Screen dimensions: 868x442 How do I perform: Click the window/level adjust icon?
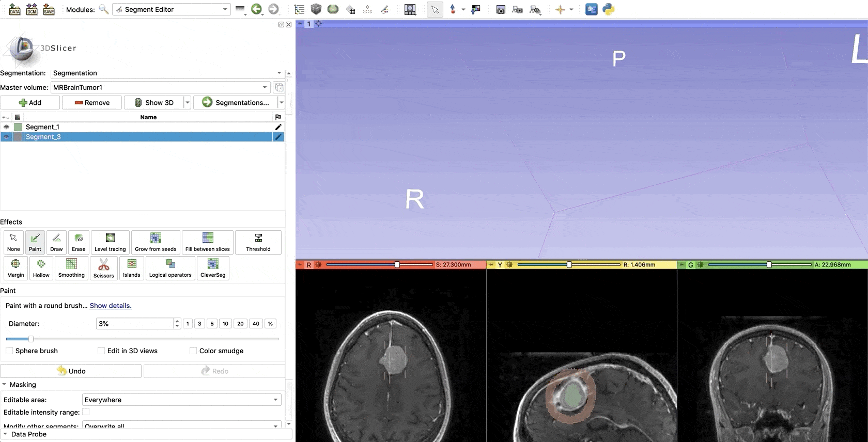click(476, 9)
